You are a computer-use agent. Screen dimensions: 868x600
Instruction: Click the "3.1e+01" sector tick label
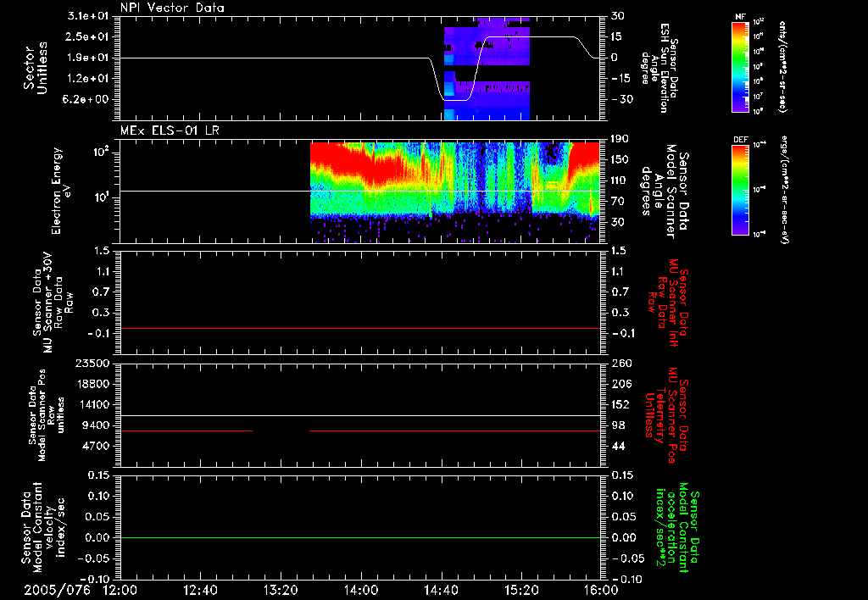88,15
